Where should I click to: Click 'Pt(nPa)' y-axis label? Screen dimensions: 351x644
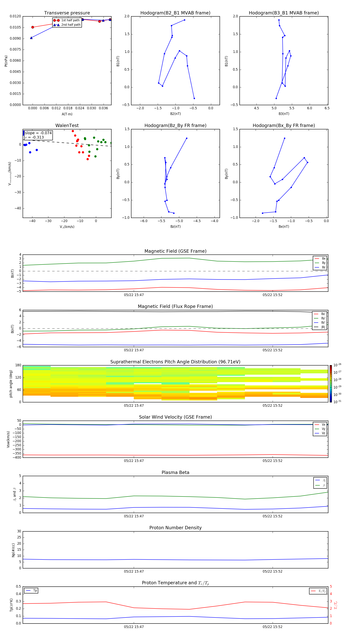click(6, 61)
